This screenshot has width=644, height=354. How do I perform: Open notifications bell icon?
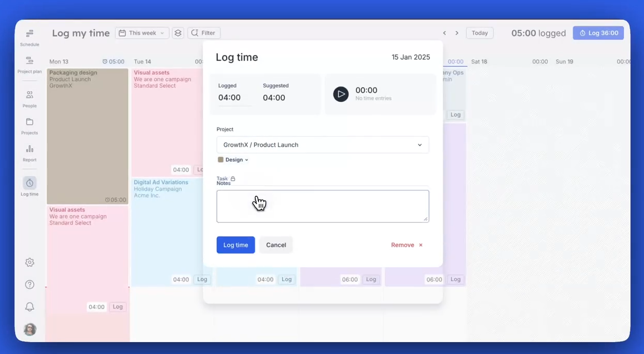(x=30, y=307)
